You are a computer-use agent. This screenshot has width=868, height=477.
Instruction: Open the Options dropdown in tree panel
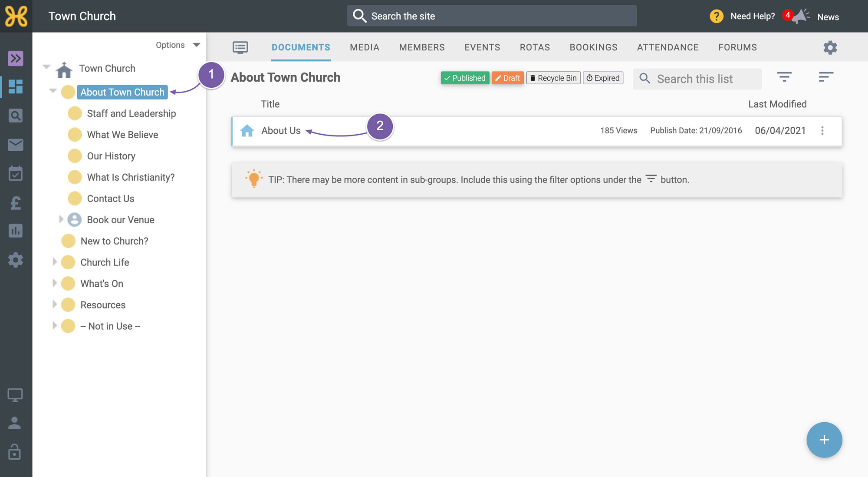click(x=178, y=45)
